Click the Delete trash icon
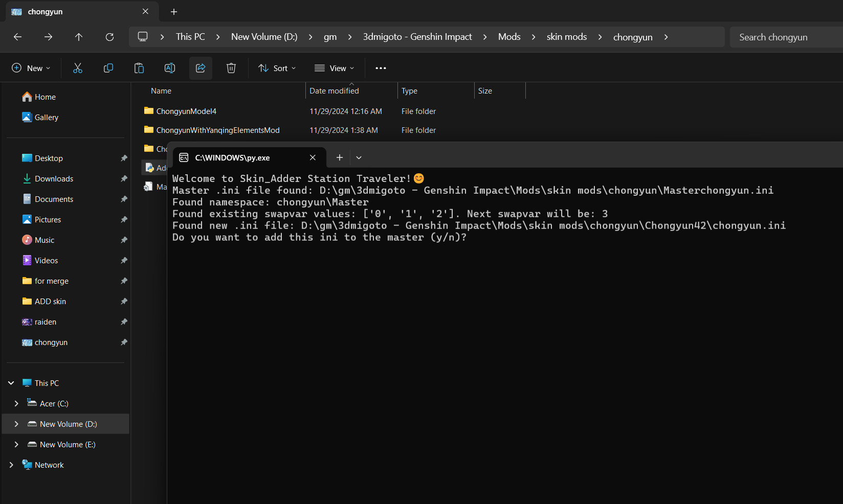This screenshot has height=504, width=843. click(x=231, y=67)
